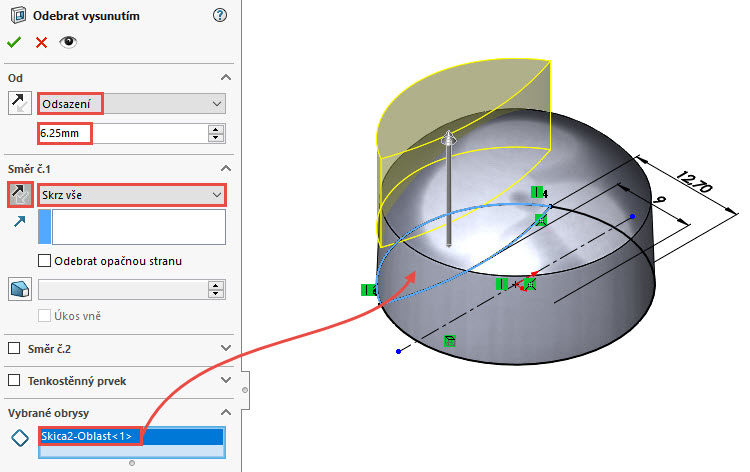Toggle the draft on/off icon

20,289
